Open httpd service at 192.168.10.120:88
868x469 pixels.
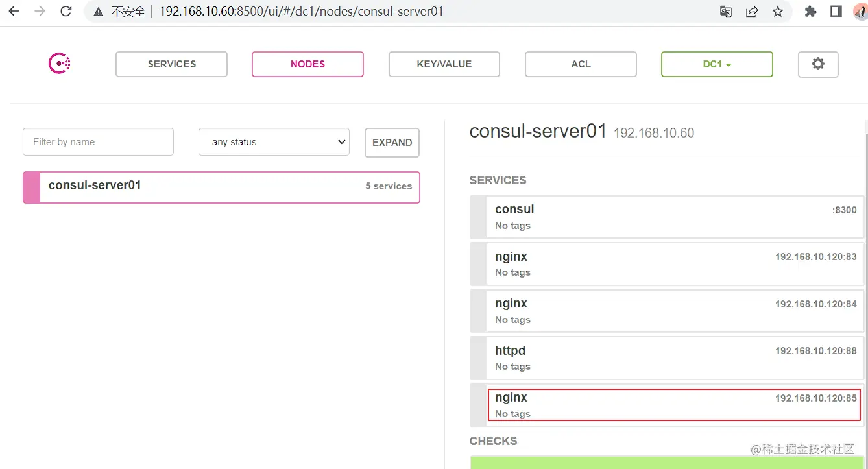pyautogui.click(x=667, y=358)
